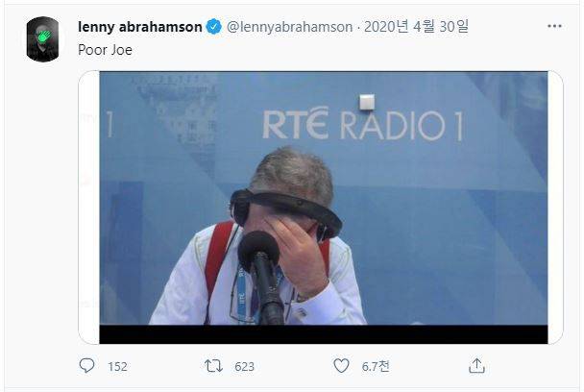
Task: Click the reply count 152
Action: tap(118, 367)
